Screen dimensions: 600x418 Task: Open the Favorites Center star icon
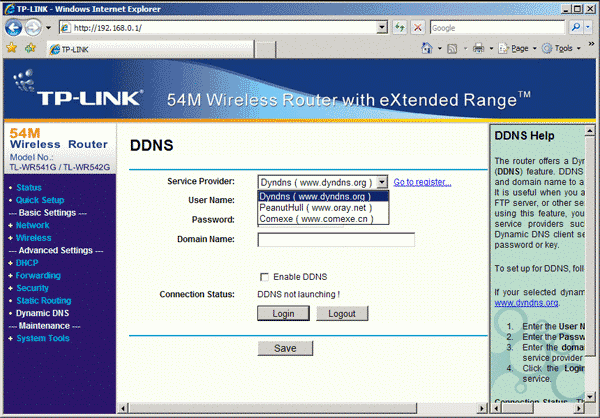click(11, 48)
